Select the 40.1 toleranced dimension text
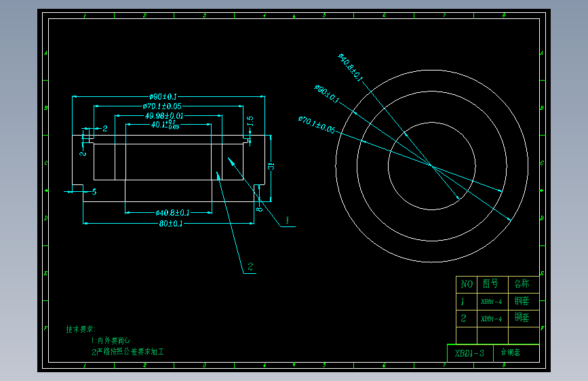This screenshot has height=381, width=588. pyautogui.click(x=165, y=125)
